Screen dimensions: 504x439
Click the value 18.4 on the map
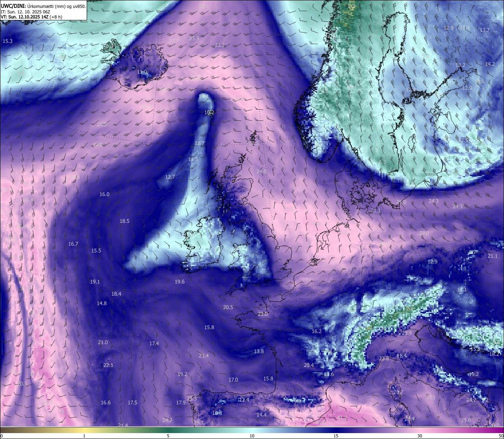(116, 294)
